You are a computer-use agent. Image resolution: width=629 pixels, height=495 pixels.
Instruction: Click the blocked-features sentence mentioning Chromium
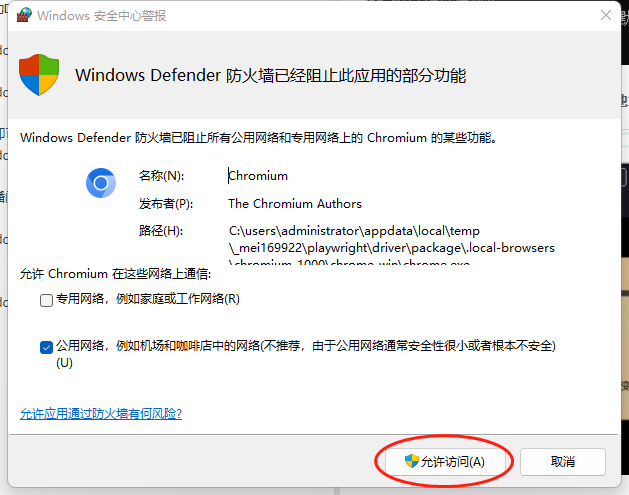258,138
